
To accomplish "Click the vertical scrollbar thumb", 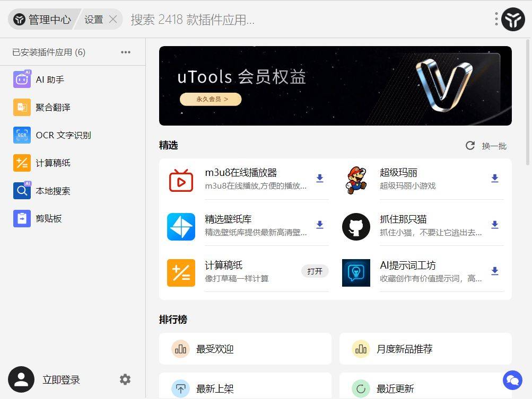I will click(x=527, y=102).
